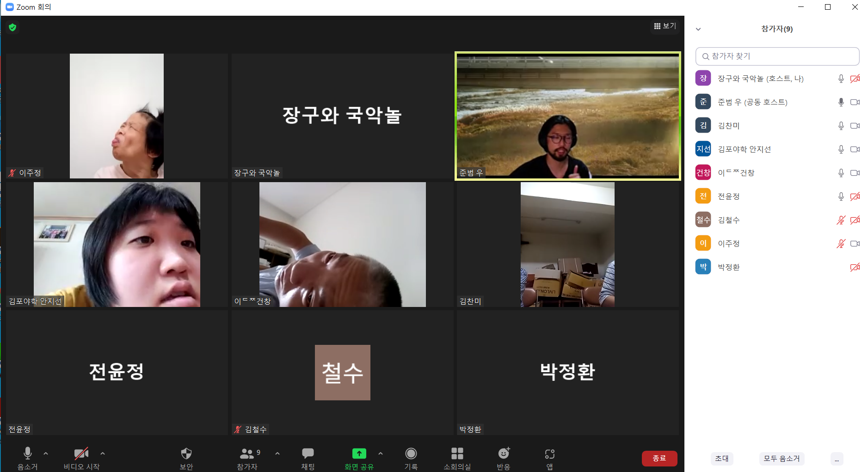Collapse the participants panel chevron
This screenshot has width=868, height=472.
(698, 29)
